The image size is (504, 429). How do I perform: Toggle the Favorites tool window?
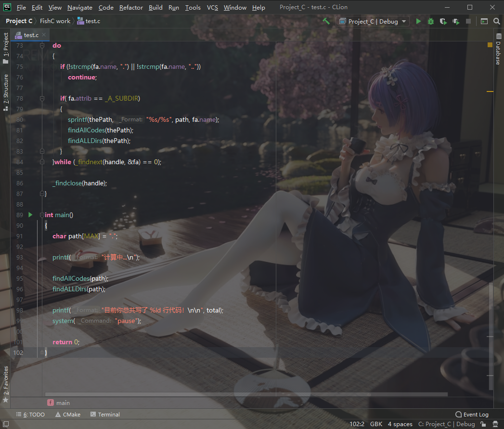click(x=5, y=384)
